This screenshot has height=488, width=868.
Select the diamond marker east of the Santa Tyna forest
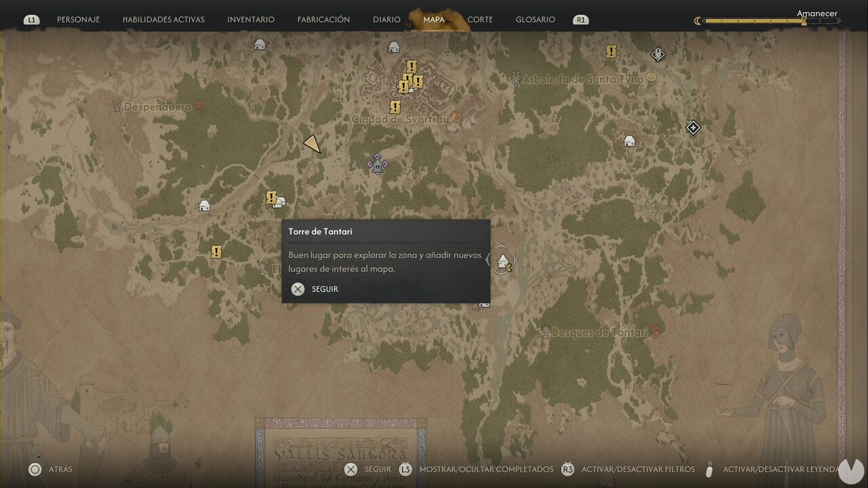[x=692, y=127]
